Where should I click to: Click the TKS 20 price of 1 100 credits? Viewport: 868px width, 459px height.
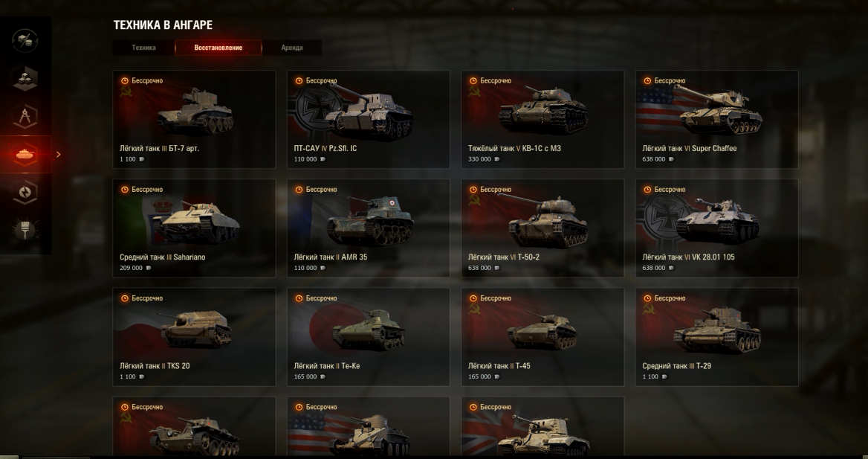tap(132, 377)
